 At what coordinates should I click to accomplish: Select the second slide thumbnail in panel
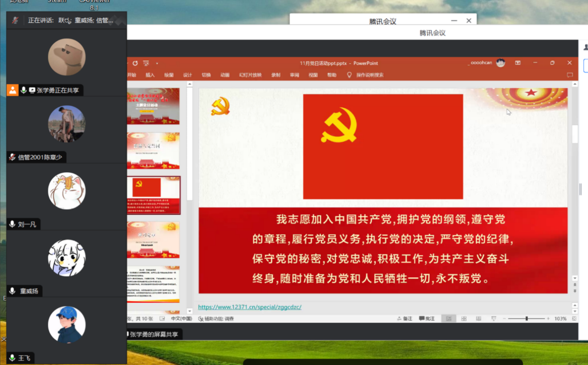click(153, 150)
